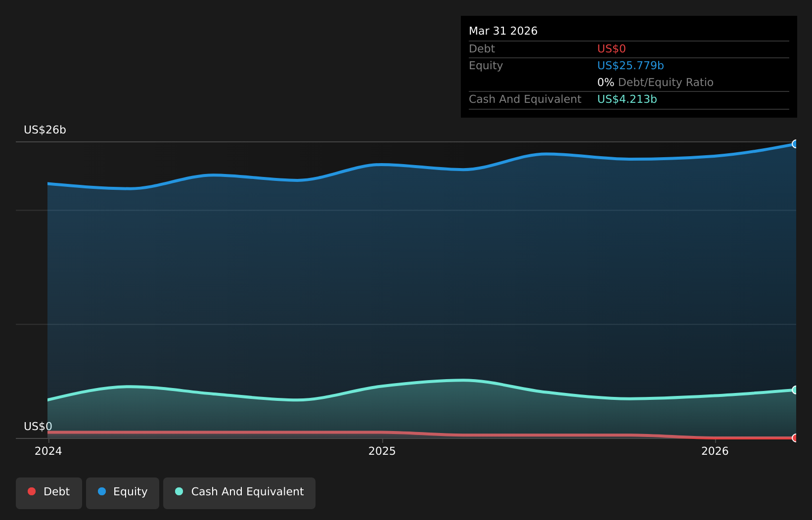Click the Mar 31 2026 tooltip date
This screenshot has width=812, height=520.
point(503,31)
